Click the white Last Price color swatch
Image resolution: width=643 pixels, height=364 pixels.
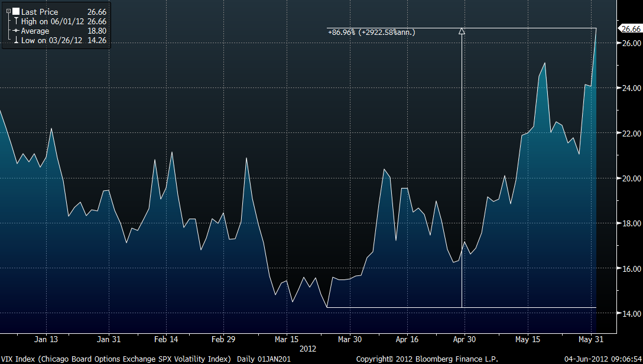pyautogui.click(x=15, y=12)
